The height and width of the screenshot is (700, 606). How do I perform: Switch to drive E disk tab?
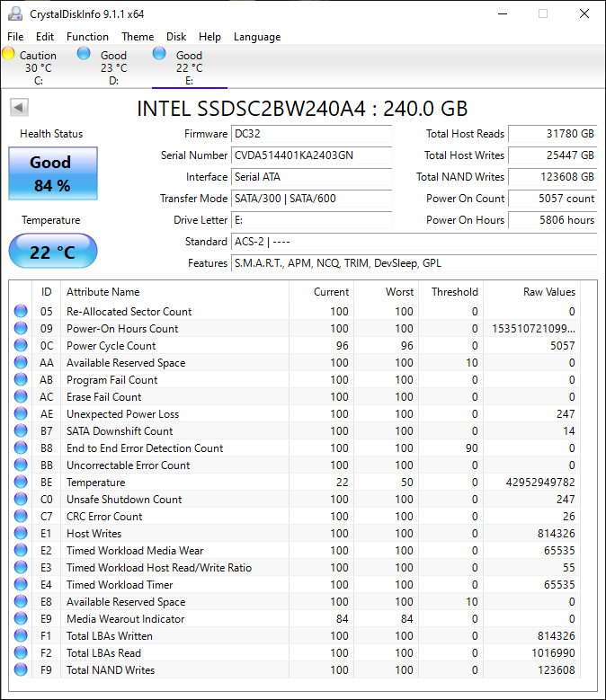click(x=189, y=67)
